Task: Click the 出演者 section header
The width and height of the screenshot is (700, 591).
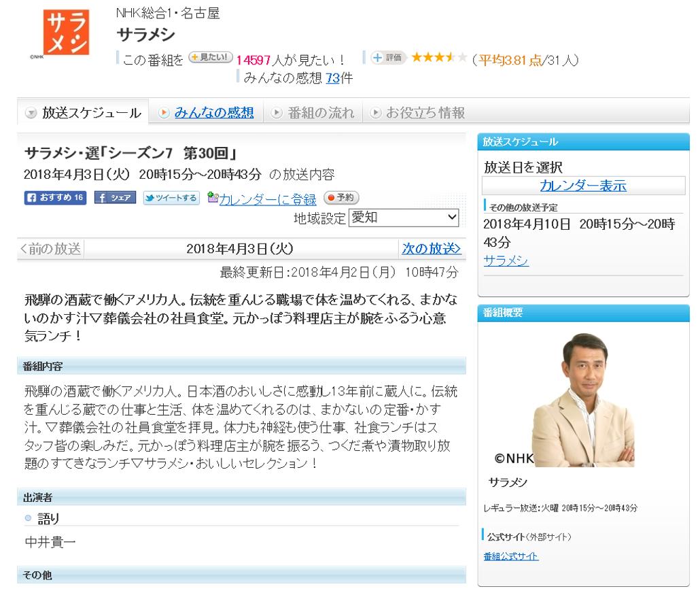Action: 241,496
